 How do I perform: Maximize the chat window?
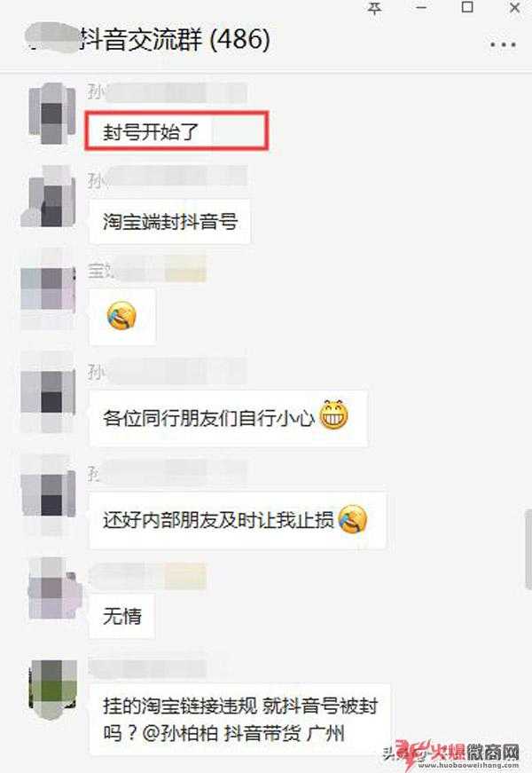[x=467, y=7]
